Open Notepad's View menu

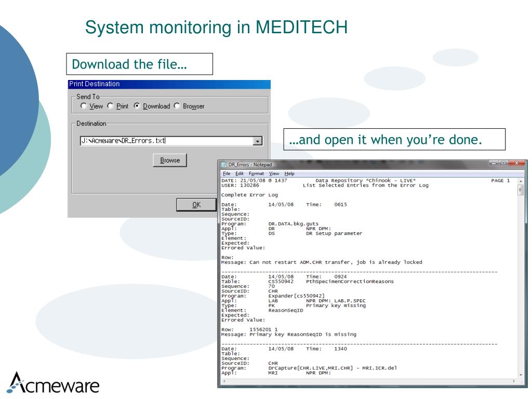coord(274,174)
